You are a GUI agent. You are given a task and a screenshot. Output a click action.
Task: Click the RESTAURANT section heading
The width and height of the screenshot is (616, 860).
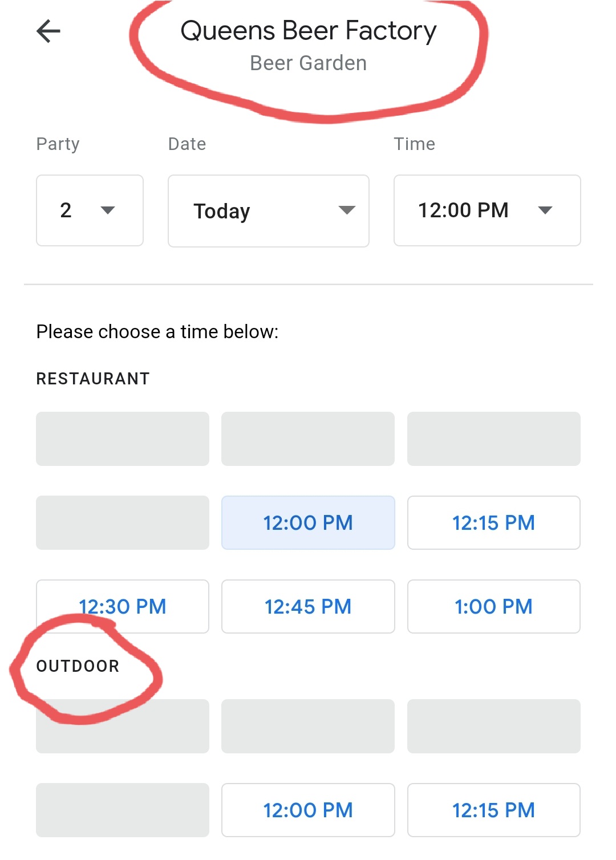click(93, 379)
